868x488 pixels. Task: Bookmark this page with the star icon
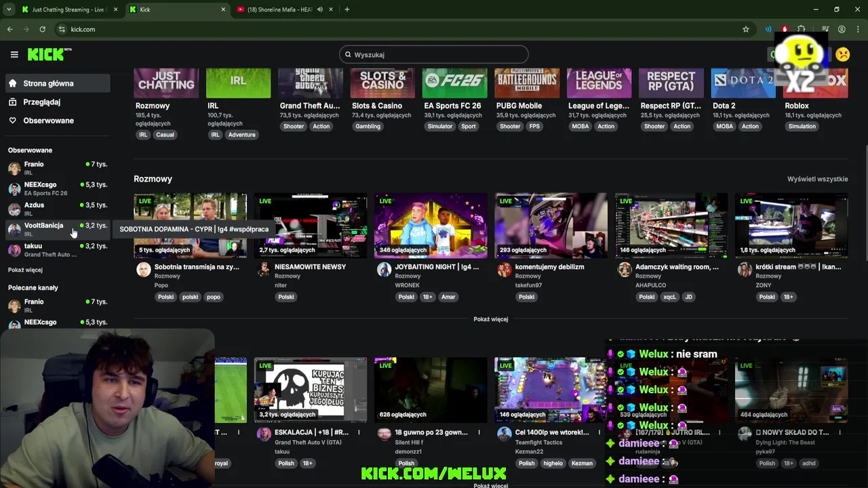tap(746, 29)
